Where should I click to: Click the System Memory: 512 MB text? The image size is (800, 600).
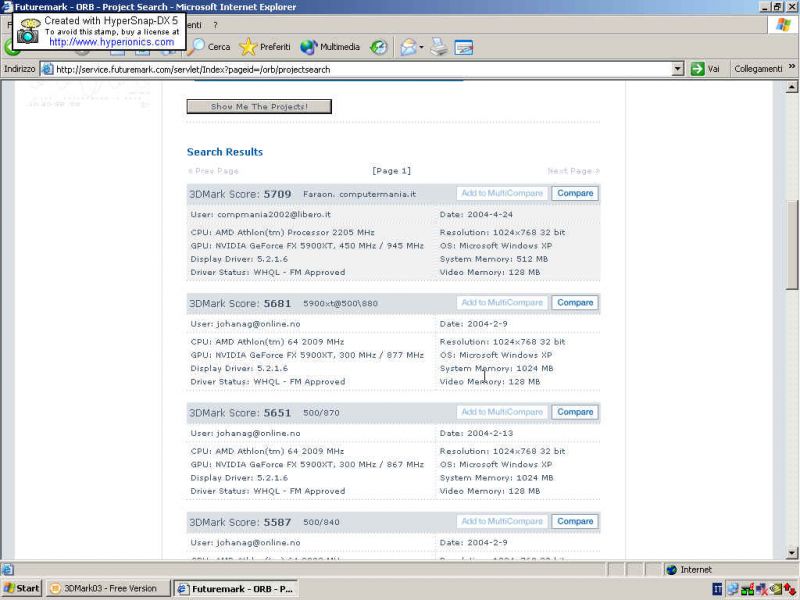point(494,259)
